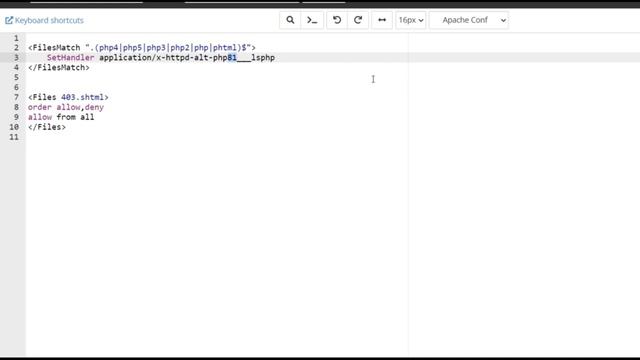Image resolution: width=640 pixels, height=360 pixels.
Task: Open the go-to-line terminal icon
Action: pyautogui.click(x=312, y=20)
